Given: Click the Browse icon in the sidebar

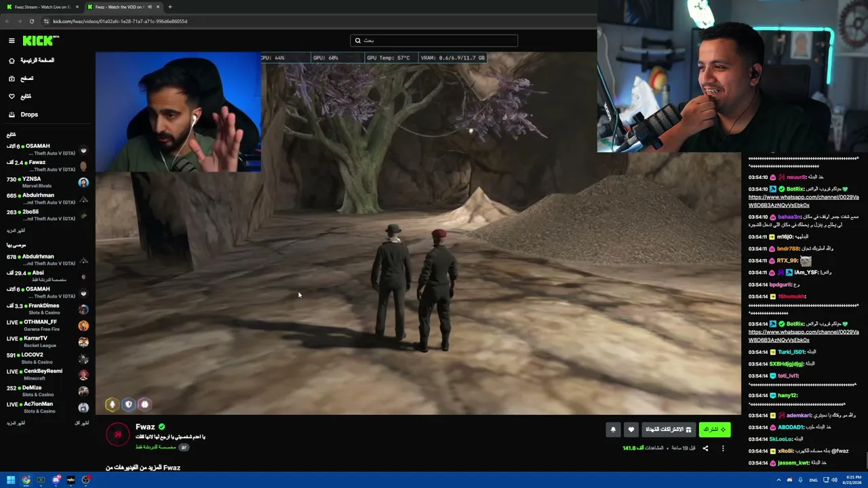Looking at the screenshot, I should 12,79.
